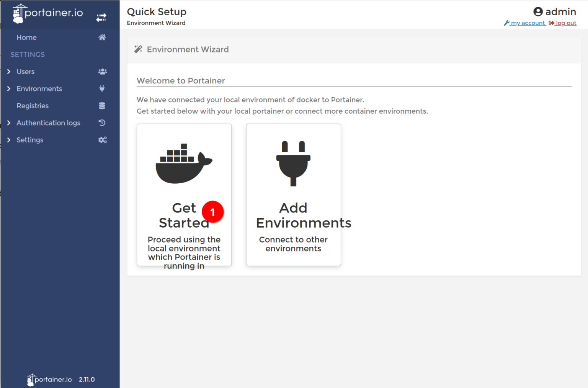Image resolution: width=588 pixels, height=388 pixels.
Task: Click the portainer.io logo in sidebar header
Action: click(47, 14)
